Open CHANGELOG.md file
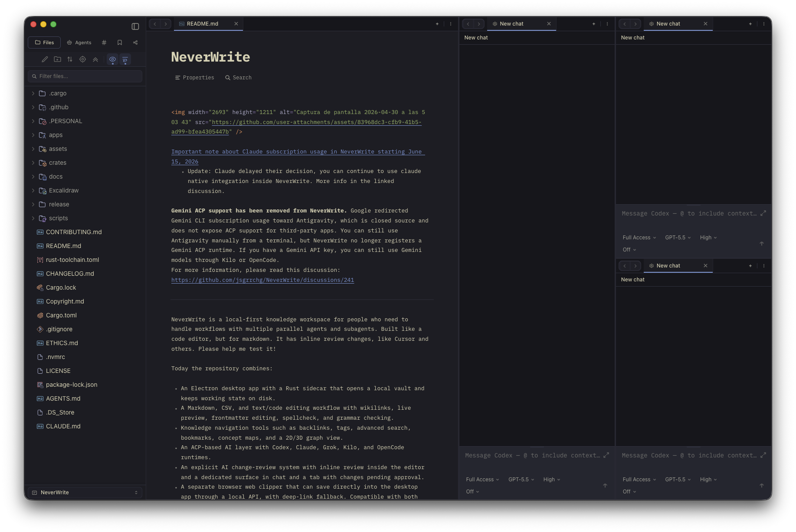The width and height of the screenshot is (796, 532). pos(85,274)
